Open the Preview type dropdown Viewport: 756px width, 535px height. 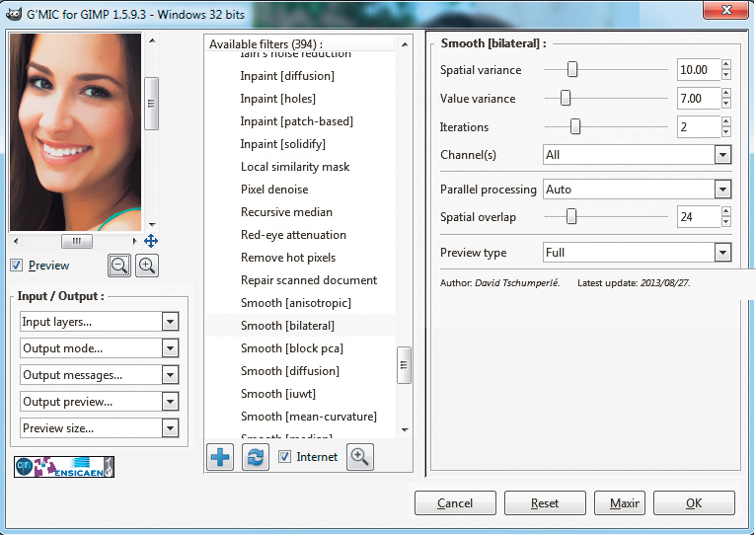[x=637, y=253]
